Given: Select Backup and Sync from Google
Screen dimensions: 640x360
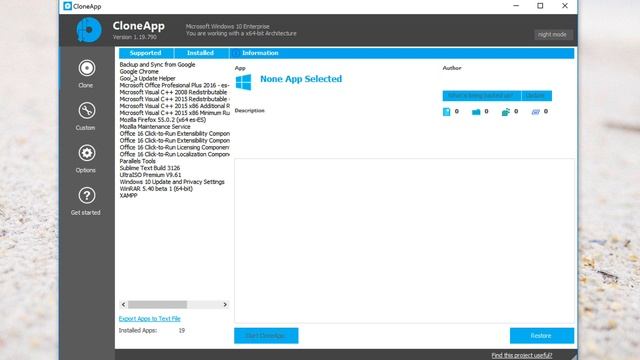Looking at the screenshot, I should coord(157,64).
